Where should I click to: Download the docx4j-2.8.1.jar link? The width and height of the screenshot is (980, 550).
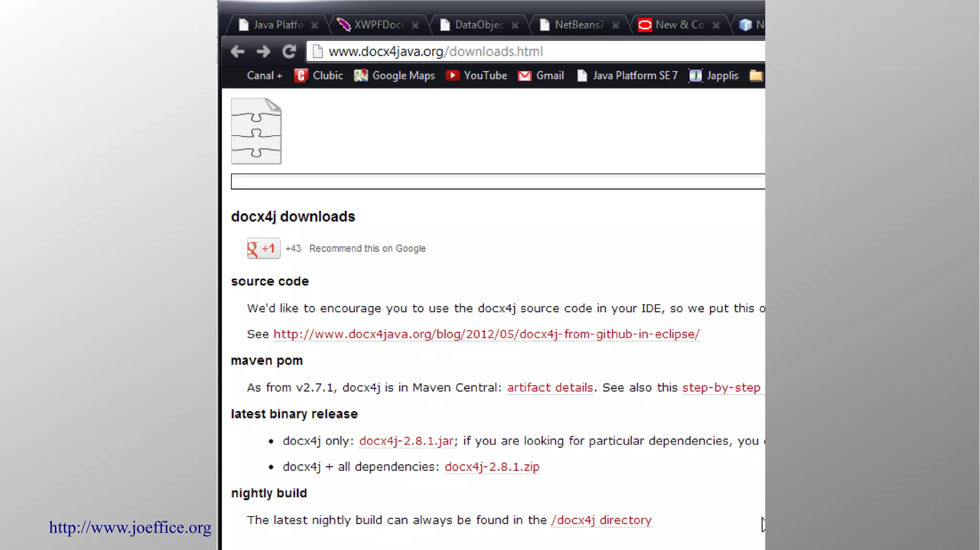pyautogui.click(x=406, y=440)
